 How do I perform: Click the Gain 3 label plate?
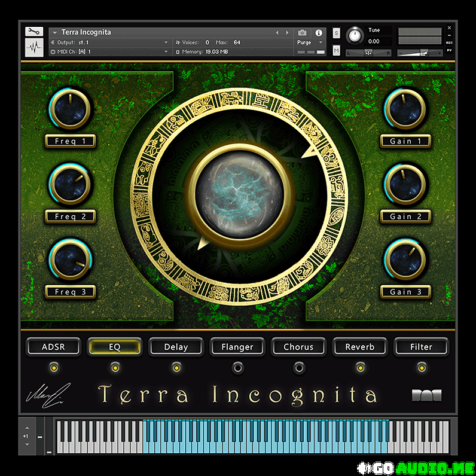click(405, 292)
